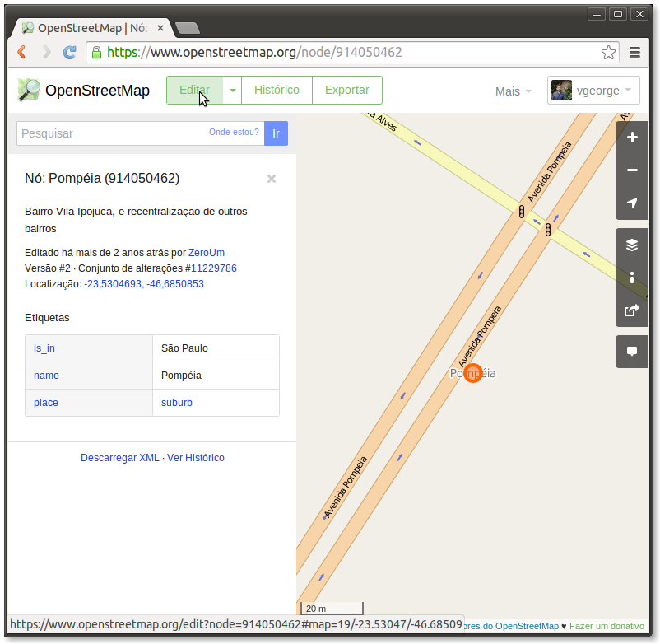Maximize the browser window
The width and height of the screenshot is (660, 644).
[x=618, y=14]
